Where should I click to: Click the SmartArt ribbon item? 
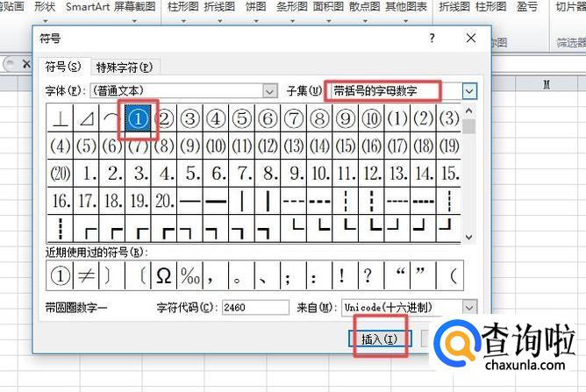point(89,6)
